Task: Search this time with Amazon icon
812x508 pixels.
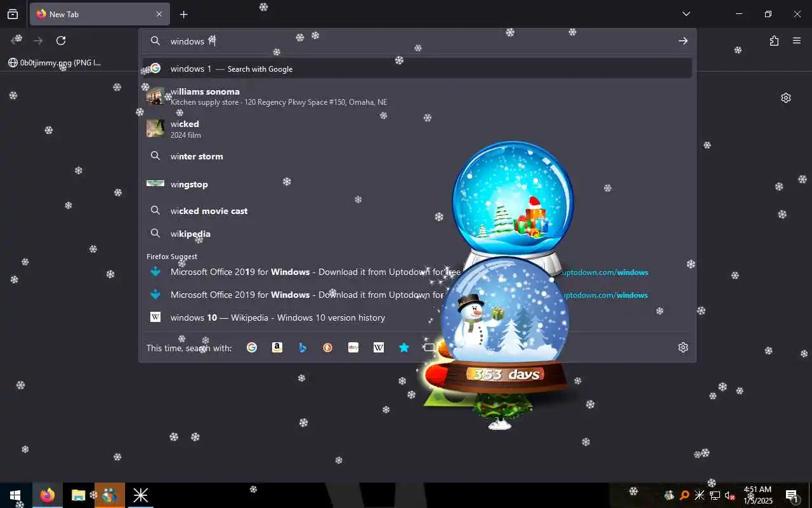Action: 277,347
